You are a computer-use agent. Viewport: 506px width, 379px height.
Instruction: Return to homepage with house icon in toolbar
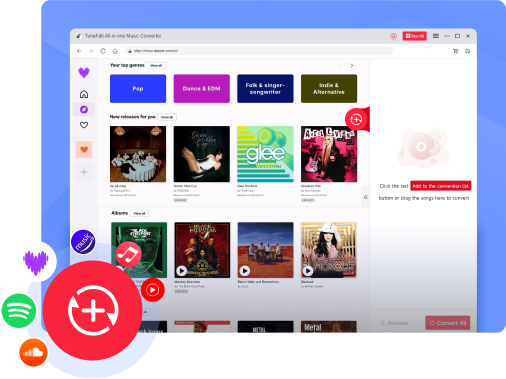(x=115, y=51)
